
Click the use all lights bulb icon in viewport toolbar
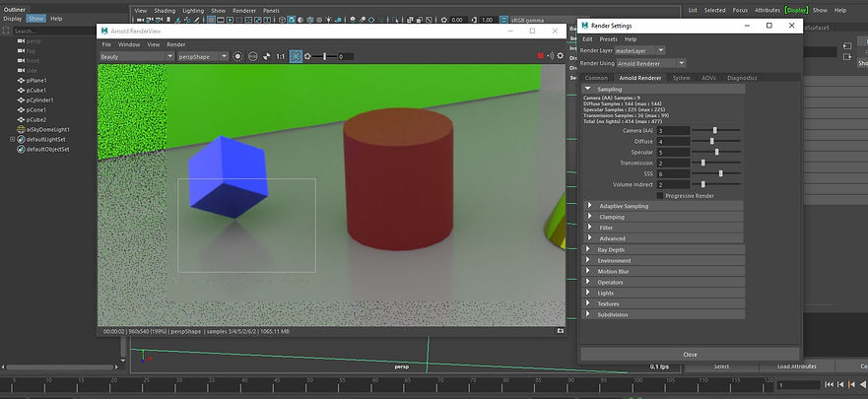(329, 20)
